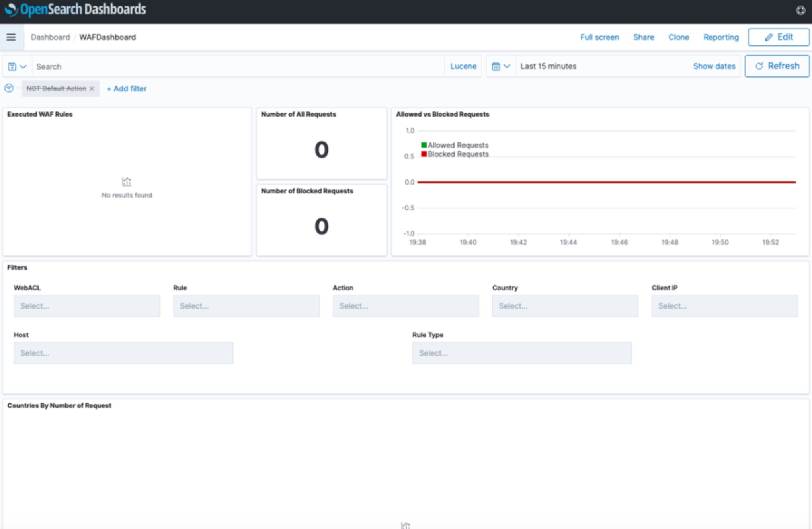
Task: Open the Reporting menu
Action: [x=721, y=37]
